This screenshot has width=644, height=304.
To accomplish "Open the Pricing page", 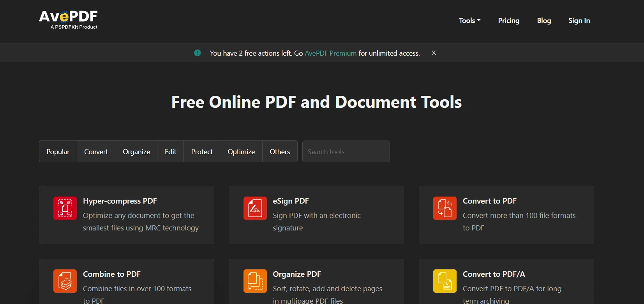I will pyautogui.click(x=509, y=21).
